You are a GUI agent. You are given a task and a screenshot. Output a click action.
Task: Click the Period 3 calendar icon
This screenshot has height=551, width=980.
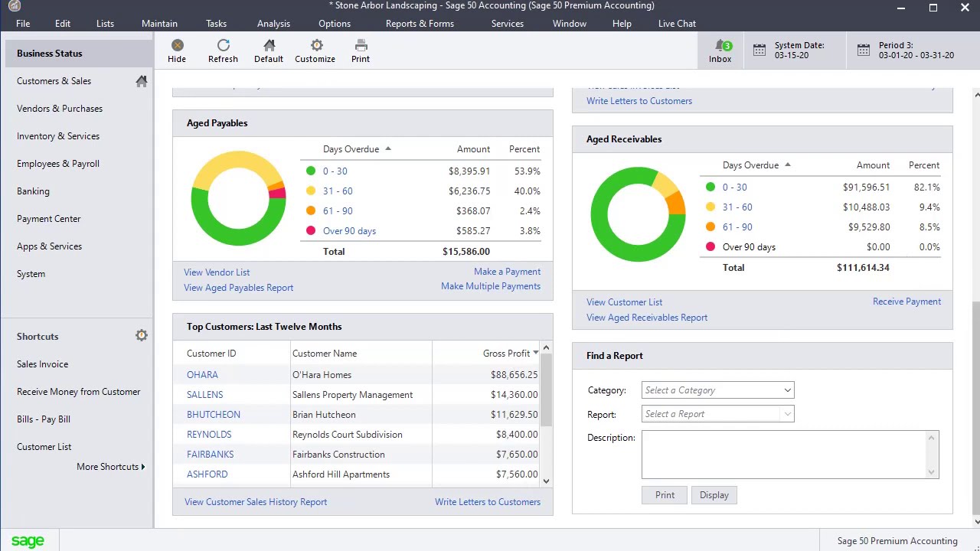[x=863, y=51]
